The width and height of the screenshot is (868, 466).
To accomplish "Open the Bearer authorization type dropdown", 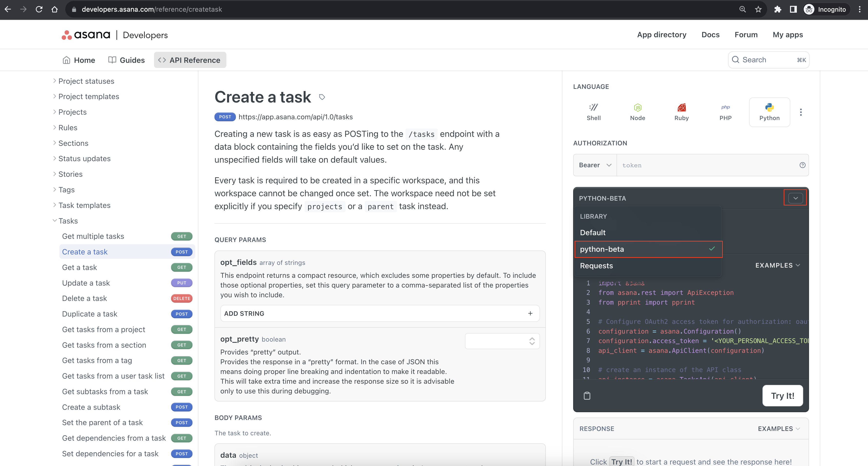I will tap(595, 165).
